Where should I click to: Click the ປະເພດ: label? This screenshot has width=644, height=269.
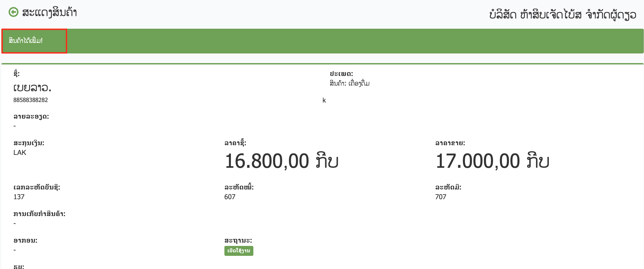coord(341,74)
